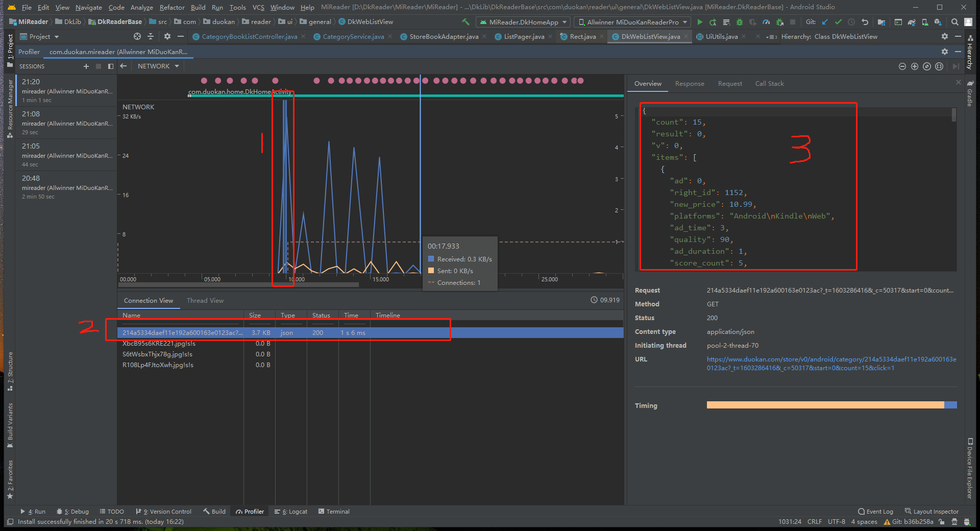This screenshot has height=531, width=980.
Task: Switch to the Call Stack tab
Action: (769, 84)
